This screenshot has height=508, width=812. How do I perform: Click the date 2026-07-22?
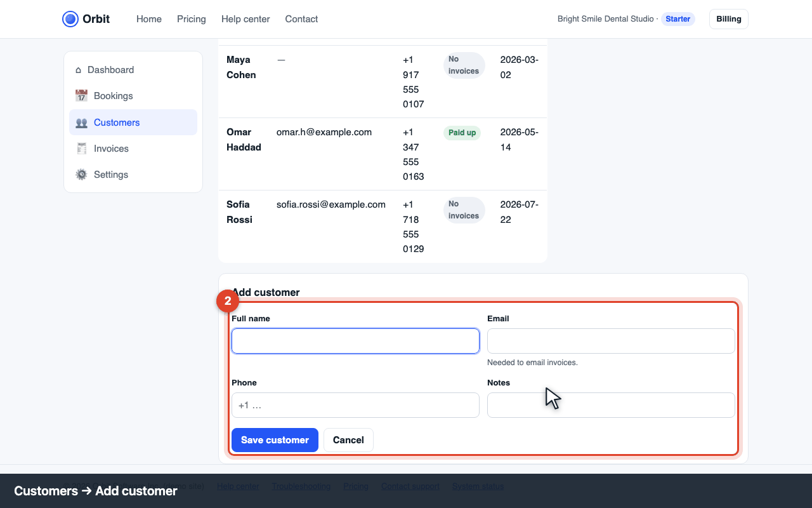(x=519, y=212)
